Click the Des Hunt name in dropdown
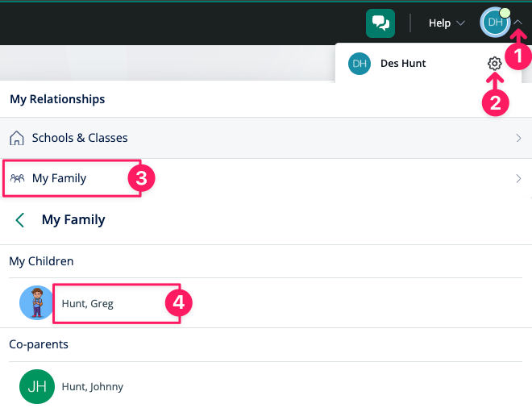This screenshot has width=532, height=408. pyautogui.click(x=403, y=64)
